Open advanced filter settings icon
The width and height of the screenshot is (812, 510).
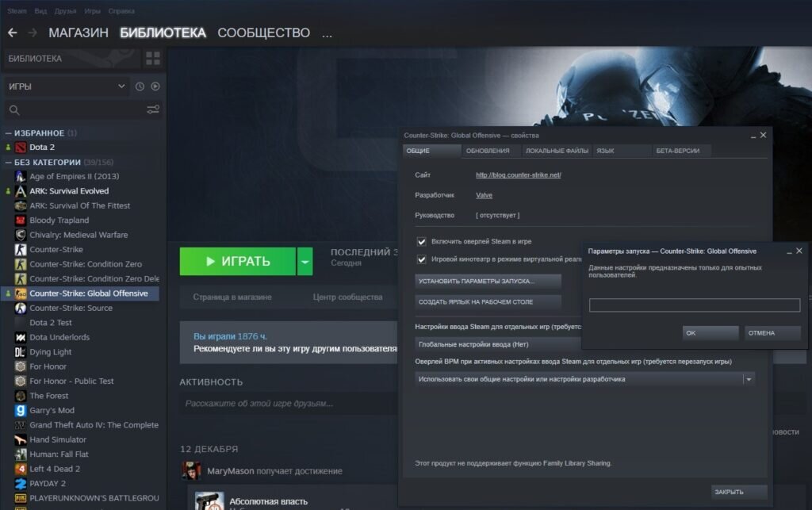[x=153, y=109]
